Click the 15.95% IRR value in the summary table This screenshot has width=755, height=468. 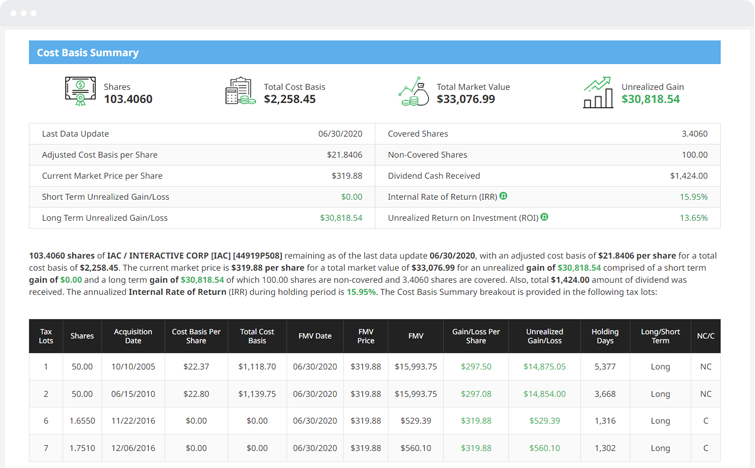(x=693, y=197)
